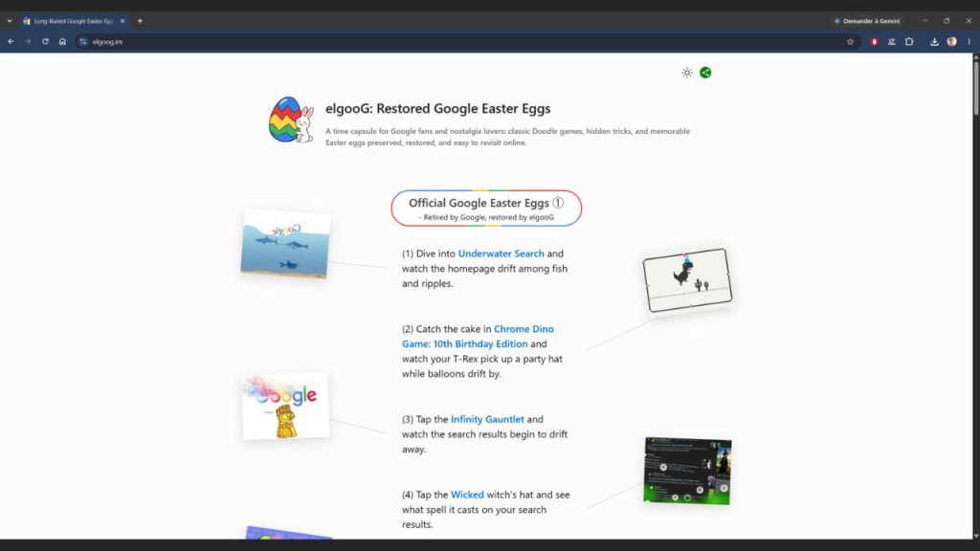Click the elgooG: Restored Google Easter Eggs title
980x551 pixels.
[437, 109]
